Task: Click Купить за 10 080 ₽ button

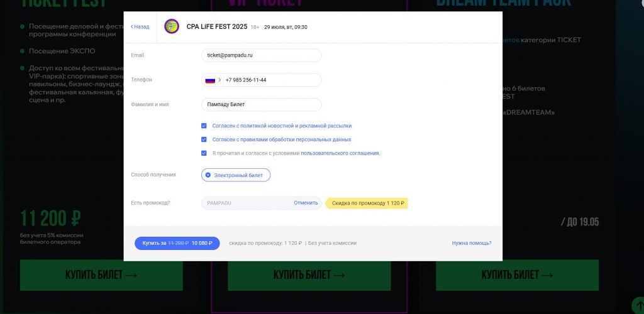Action: point(177,243)
